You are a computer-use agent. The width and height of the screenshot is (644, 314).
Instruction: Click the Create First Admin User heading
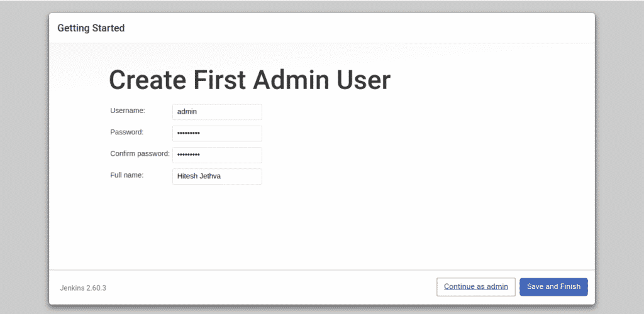pos(250,80)
